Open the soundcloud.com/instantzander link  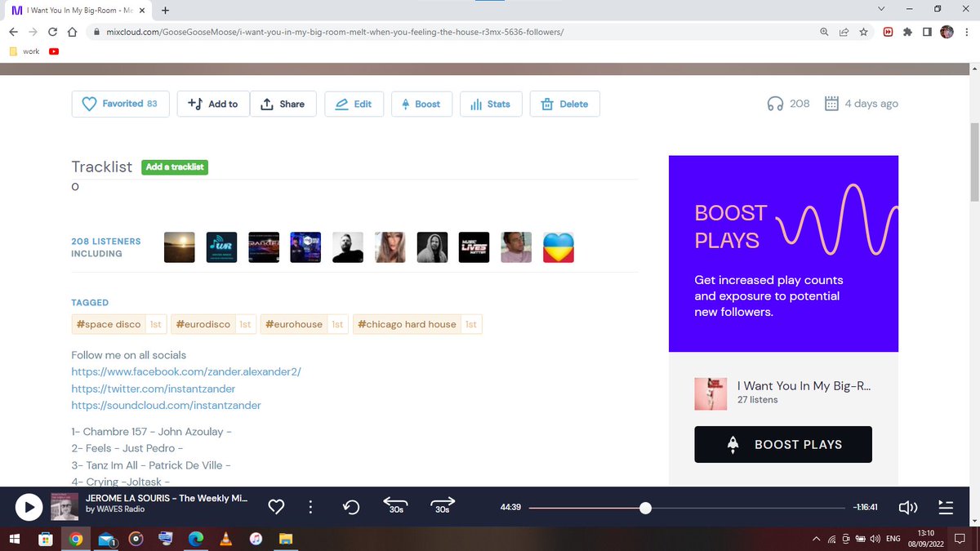[x=167, y=405]
